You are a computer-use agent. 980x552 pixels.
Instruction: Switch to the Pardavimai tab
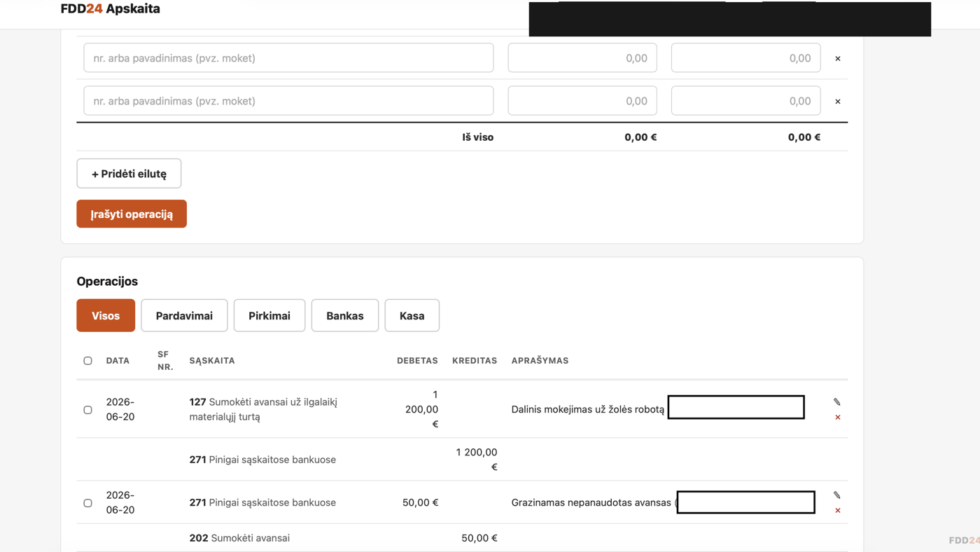[x=184, y=315]
